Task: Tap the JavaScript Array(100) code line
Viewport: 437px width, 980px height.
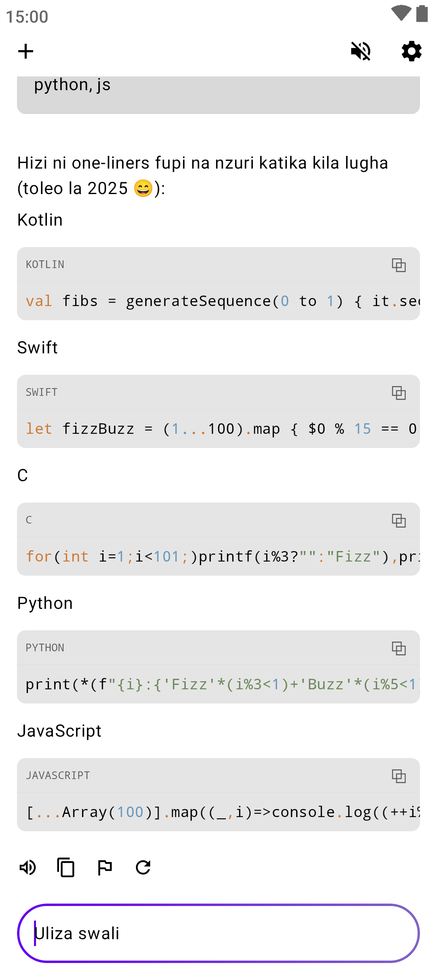Action: (x=218, y=812)
